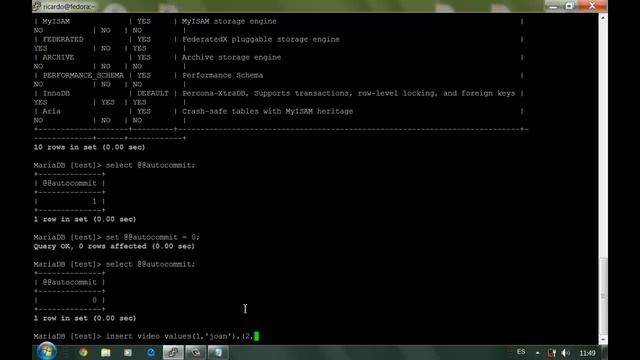Click the 'PERFORMANCE_SCHEMA' engine name
This screenshot has height=360, width=640.
click(83, 76)
